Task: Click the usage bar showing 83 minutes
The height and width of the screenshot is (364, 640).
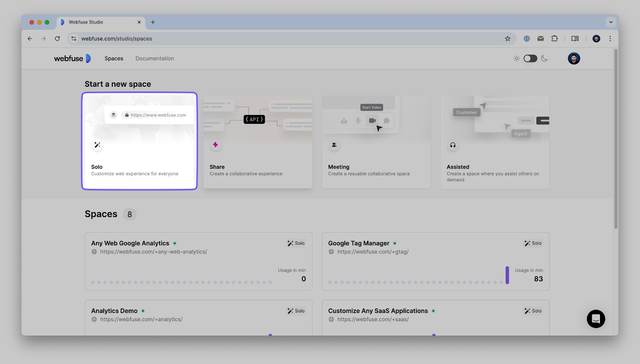Action: pyautogui.click(x=508, y=274)
